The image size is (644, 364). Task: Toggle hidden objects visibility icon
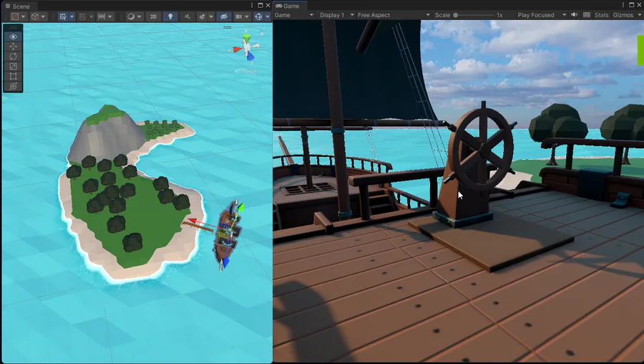point(224,16)
